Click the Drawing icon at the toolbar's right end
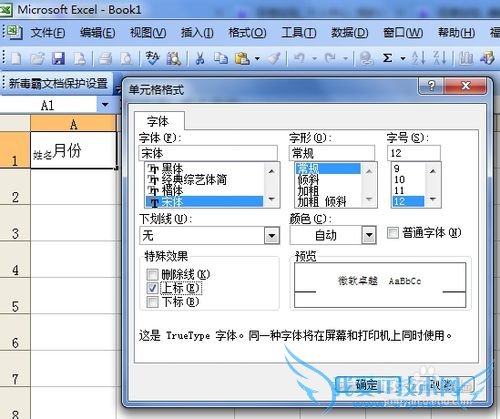This screenshot has height=419, width=500. tap(487, 59)
